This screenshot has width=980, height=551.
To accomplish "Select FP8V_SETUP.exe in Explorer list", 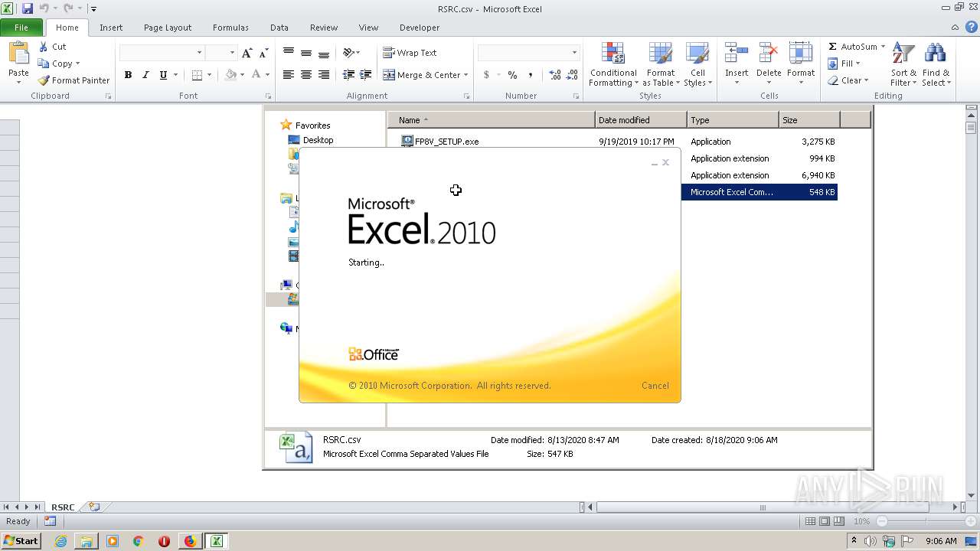I will [x=440, y=142].
